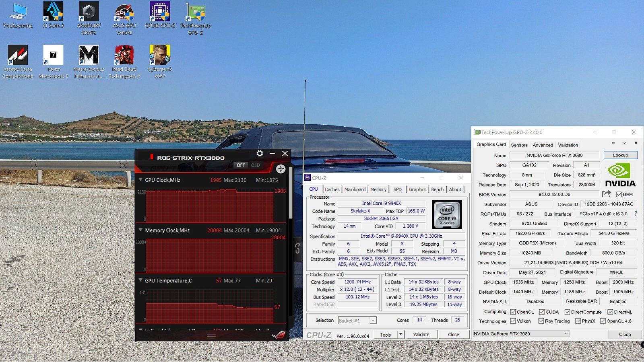Click the Tools button in CPU-Z
Viewport: 644px width, 362px height.
pyautogui.click(x=385, y=334)
